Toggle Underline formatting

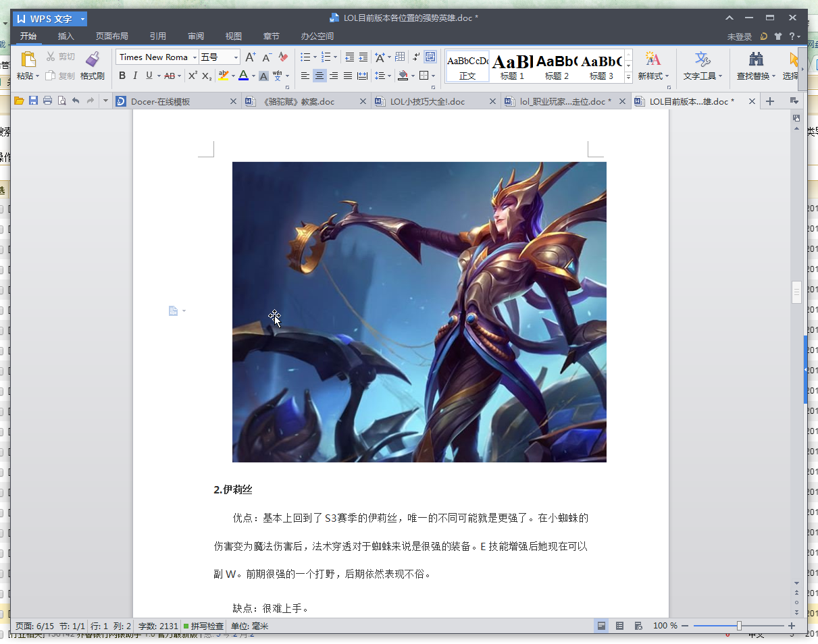[x=149, y=76]
